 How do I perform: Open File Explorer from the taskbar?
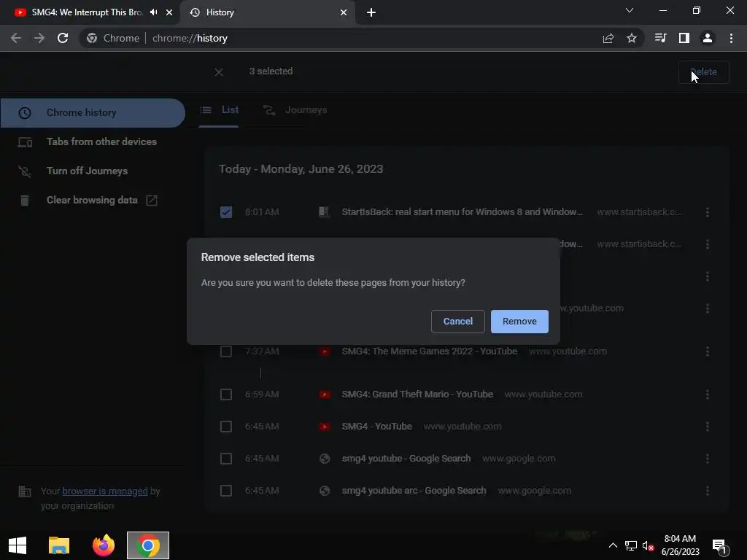[x=59, y=545]
